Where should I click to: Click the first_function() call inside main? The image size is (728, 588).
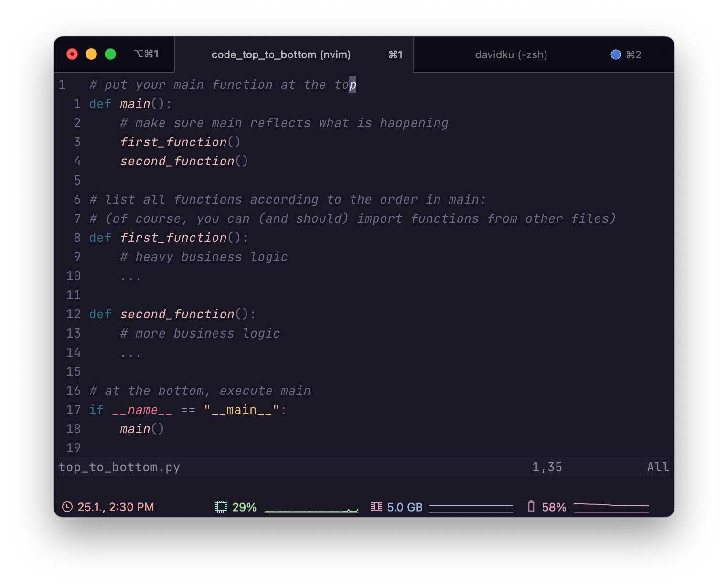(x=180, y=142)
